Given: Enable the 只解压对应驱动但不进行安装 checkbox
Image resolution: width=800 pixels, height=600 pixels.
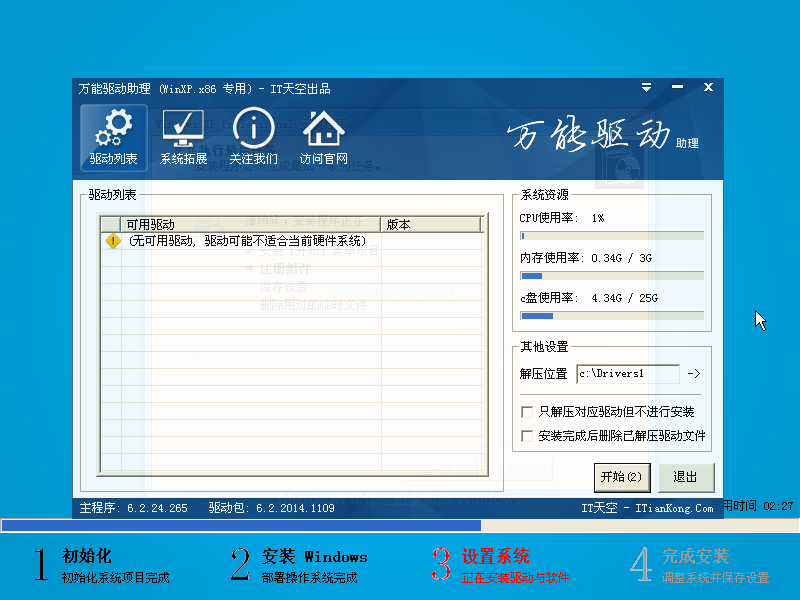Looking at the screenshot, I should point(524,413).
